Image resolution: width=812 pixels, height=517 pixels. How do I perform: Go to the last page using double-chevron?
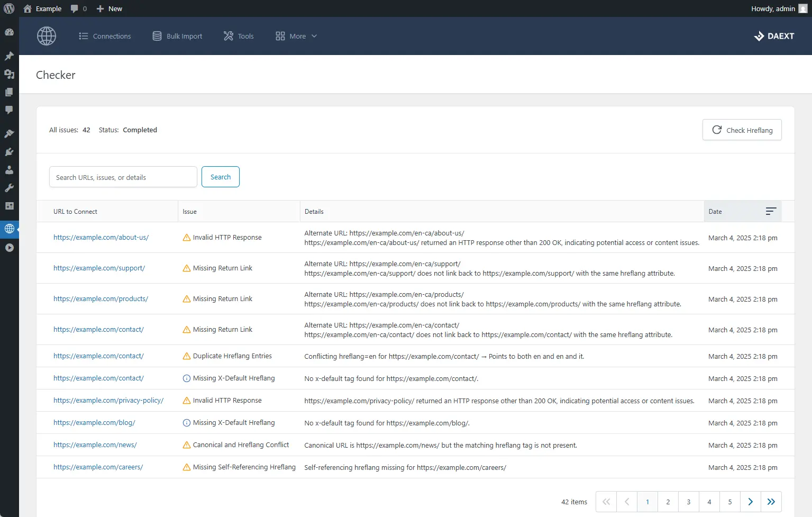click(x=771, y=501)
